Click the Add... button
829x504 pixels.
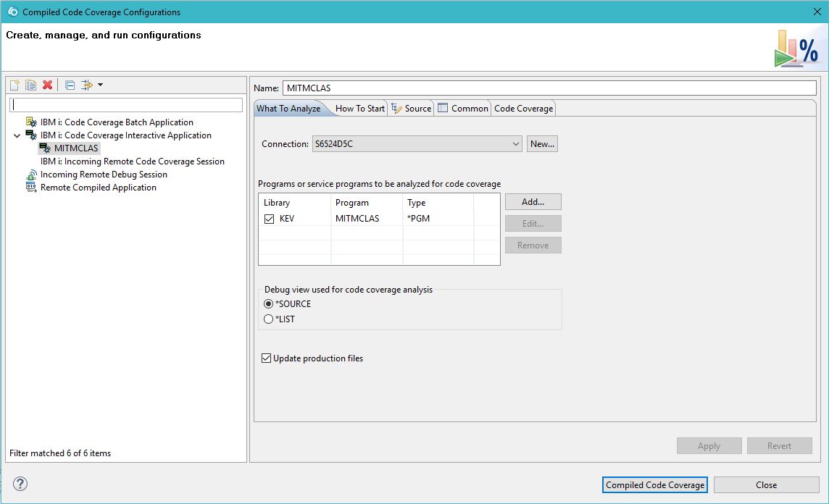[x=533, y=202]
